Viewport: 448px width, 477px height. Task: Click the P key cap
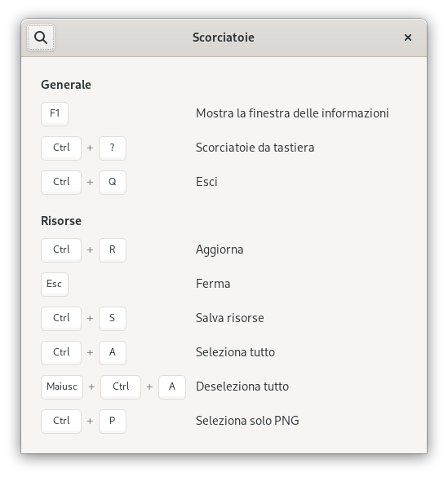(113, 421)
